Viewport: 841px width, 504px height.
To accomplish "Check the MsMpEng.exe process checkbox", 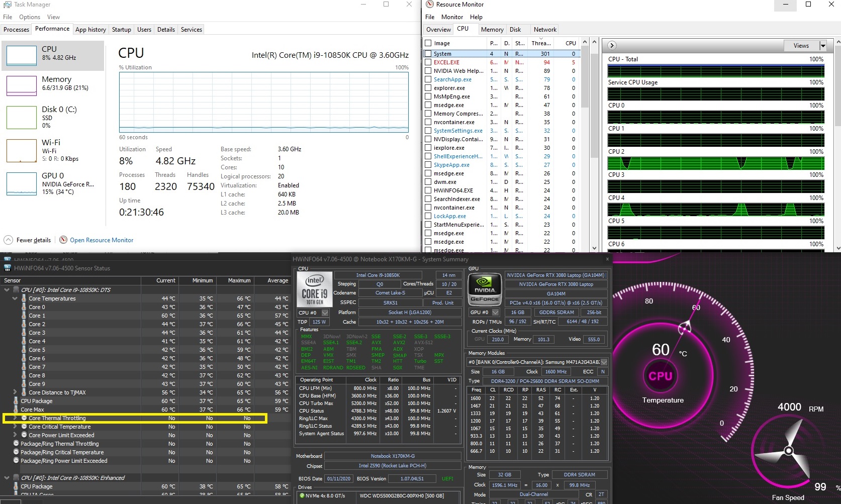I will click(x=428, y=96).
